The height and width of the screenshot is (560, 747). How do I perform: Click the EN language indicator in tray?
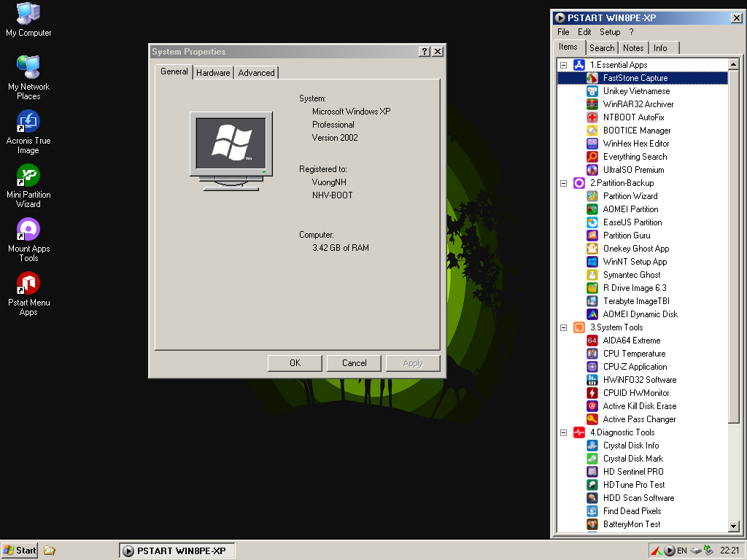[x=682, y=551]
